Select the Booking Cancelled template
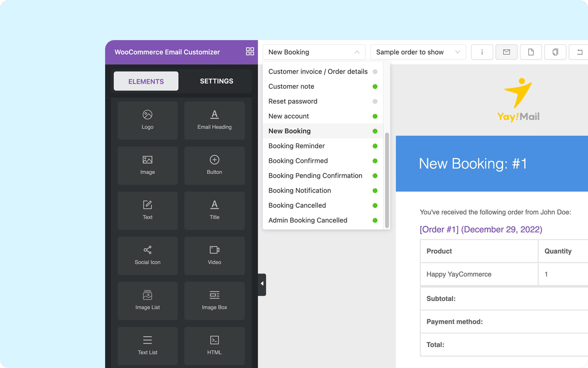The width and height of the screenshot is (588, 368). click(323, 205)
